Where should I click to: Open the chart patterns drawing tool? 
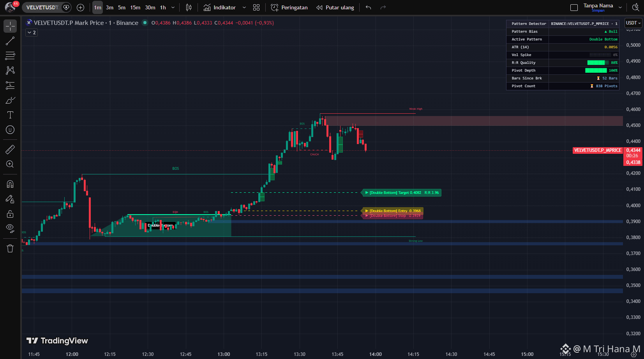[x=10, y=70]
